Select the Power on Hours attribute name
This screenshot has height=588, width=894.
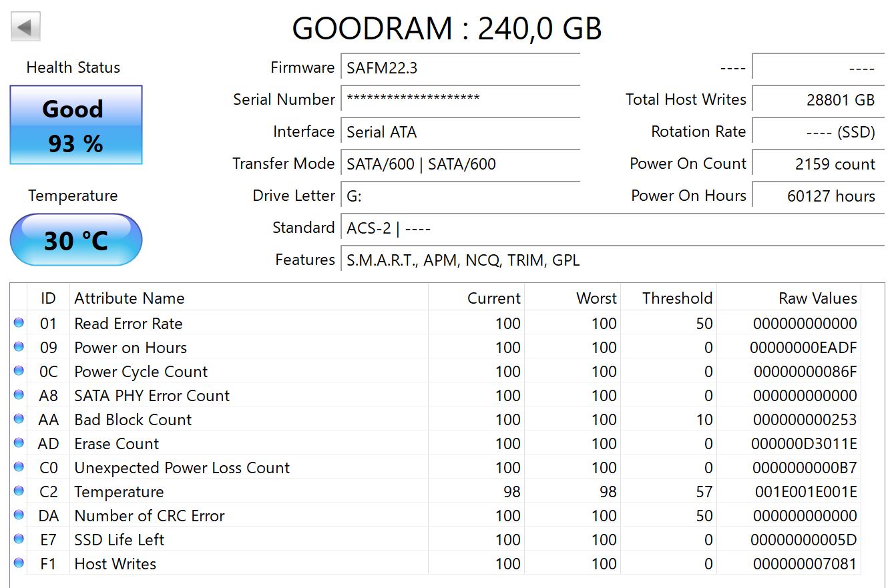(x=130, y=348)
